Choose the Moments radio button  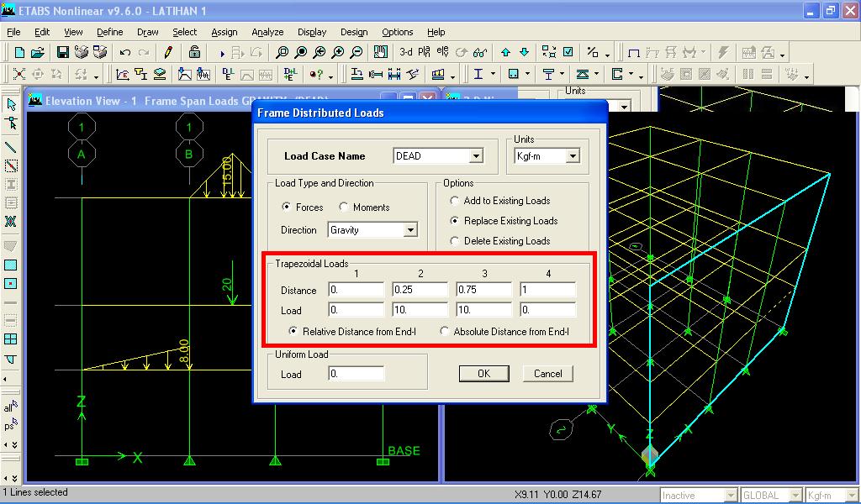click(344, 207)
